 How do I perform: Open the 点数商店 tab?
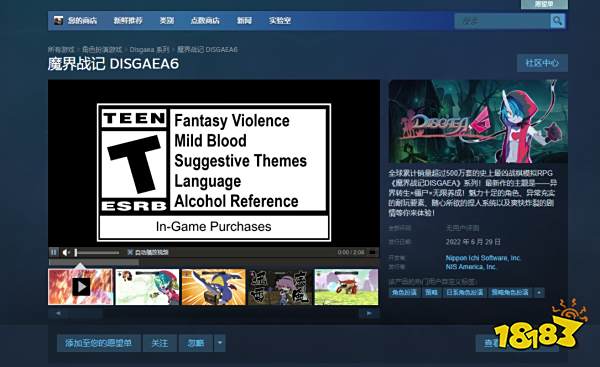pyautogui.click(x=205, y=20)
